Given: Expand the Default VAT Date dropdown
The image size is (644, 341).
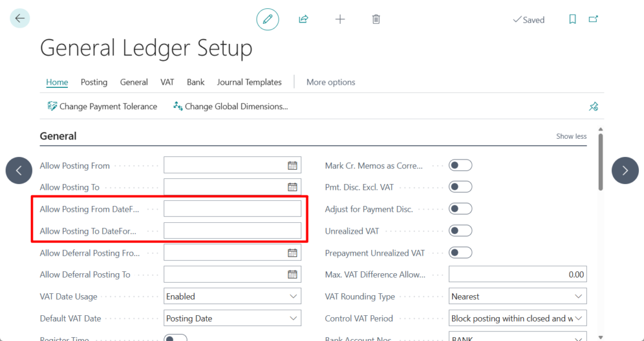Looking at the screenshot, I should (232, 318).
